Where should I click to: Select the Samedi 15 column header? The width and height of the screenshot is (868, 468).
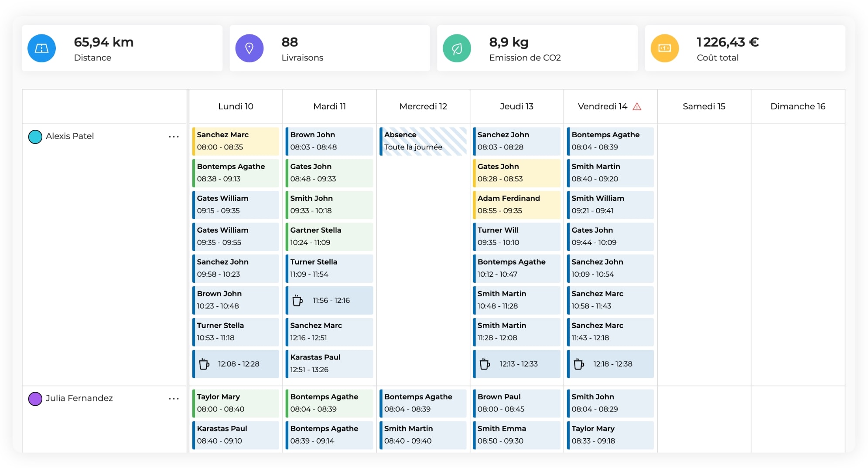point(703,106)
